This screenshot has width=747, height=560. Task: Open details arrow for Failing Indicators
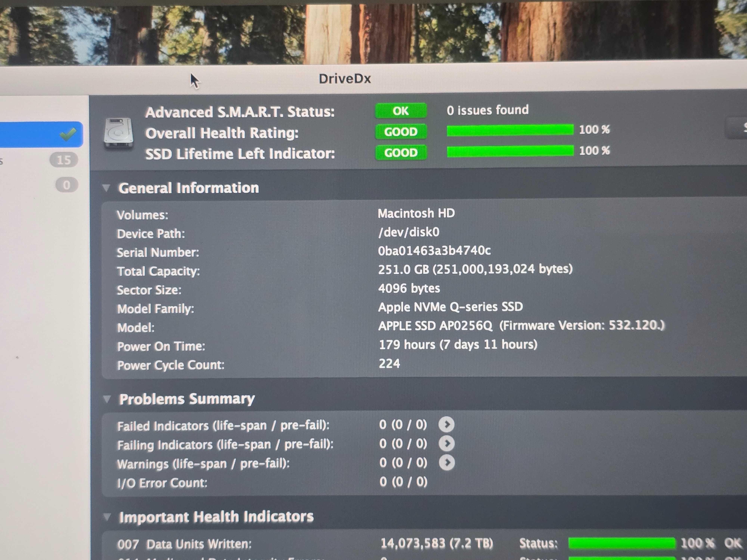coord(447,444)
